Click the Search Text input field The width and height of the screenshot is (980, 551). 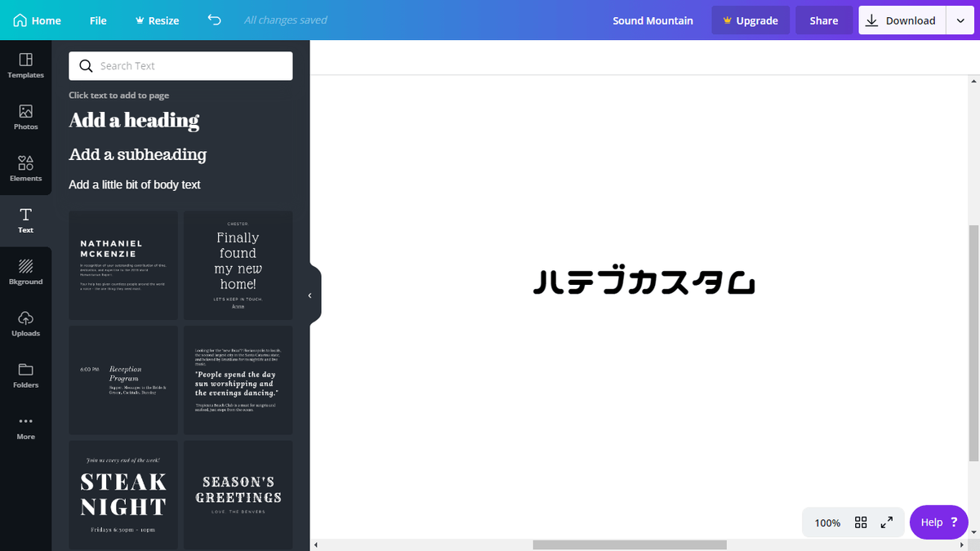pos(180,66)
